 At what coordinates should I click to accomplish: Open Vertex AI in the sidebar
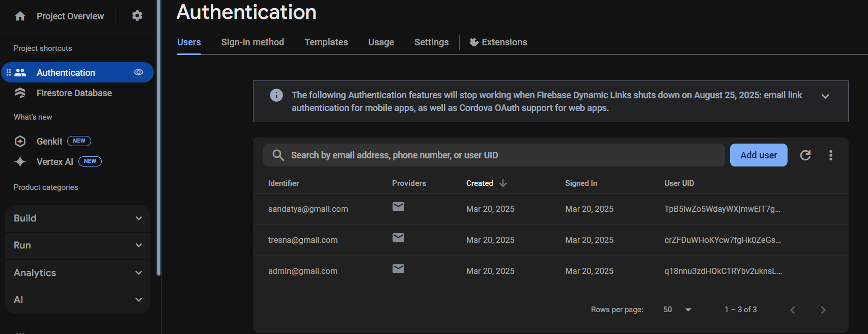pos(55,161)
